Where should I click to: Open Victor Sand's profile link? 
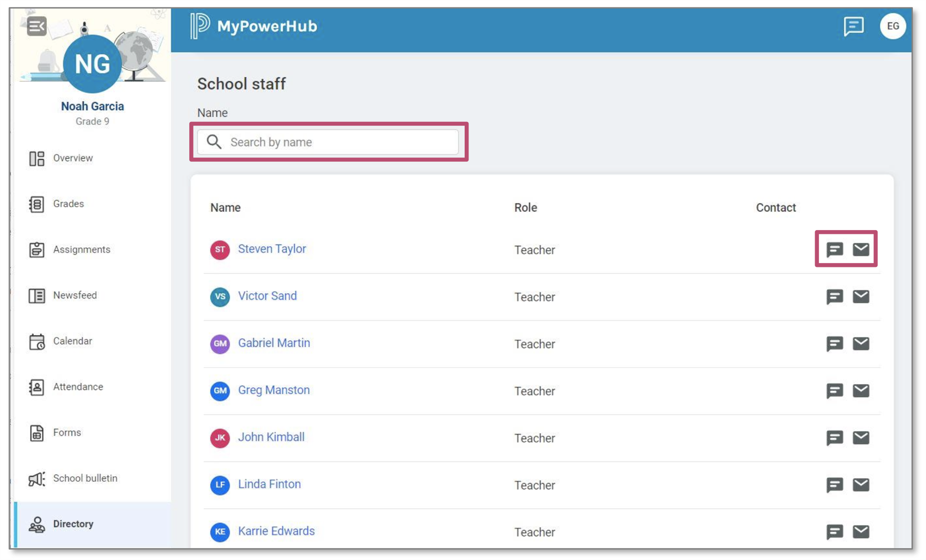pos(267,296)
